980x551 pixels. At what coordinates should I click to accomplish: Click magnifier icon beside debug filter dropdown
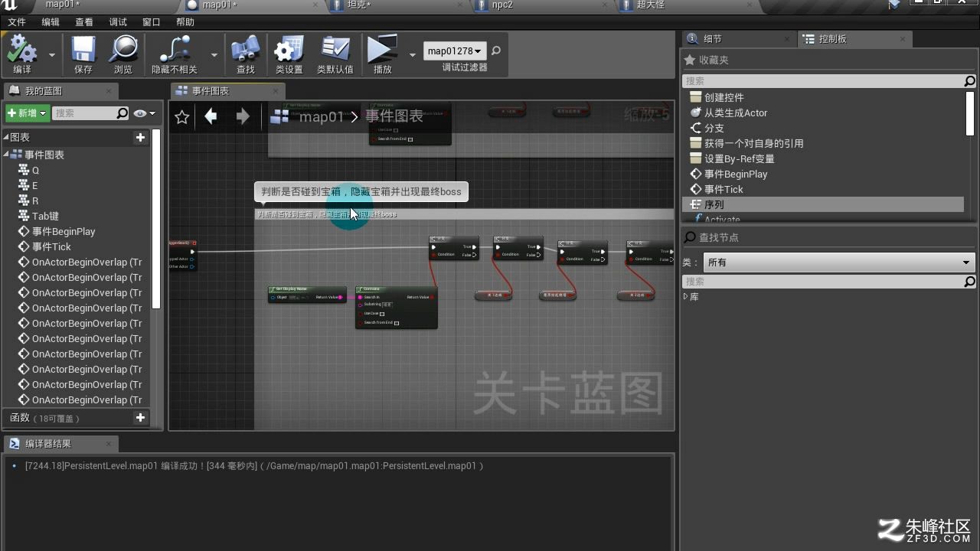point(496,51)
